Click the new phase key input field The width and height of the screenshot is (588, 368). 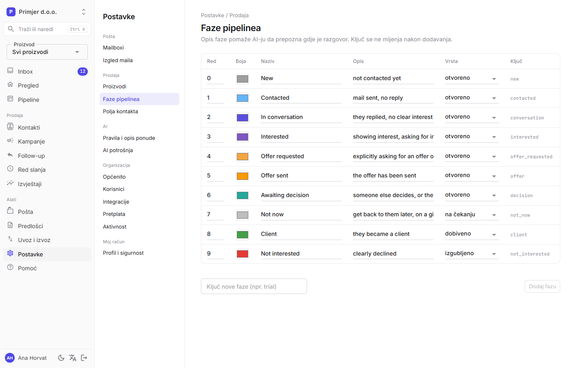pos(254,286)
